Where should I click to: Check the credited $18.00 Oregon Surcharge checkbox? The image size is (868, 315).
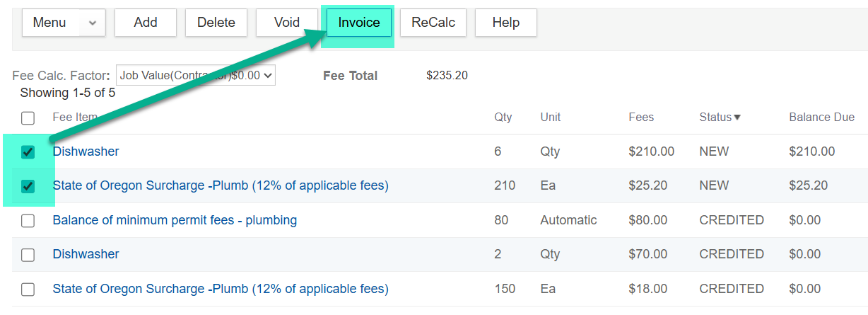click(28, 290)
